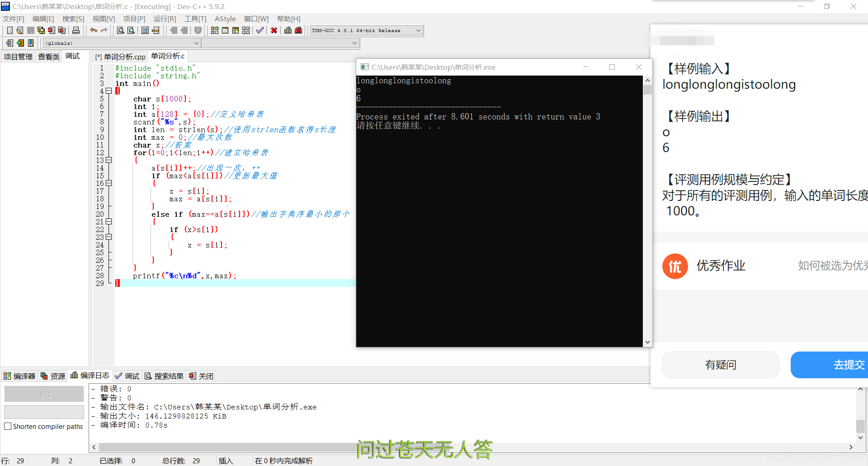Click the 关闭 bottom panel tab
This screenshot has width=868, height=466.
201,376
